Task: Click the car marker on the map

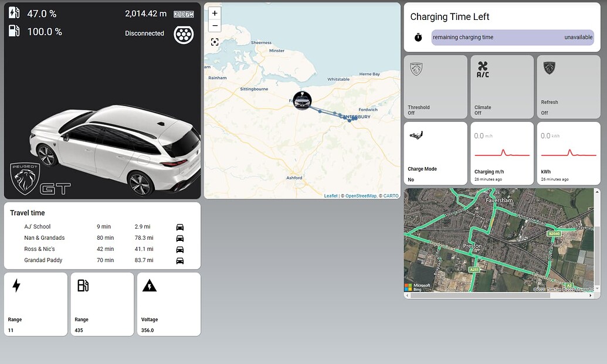Action: pyautogui.click(x=302, y=101)
